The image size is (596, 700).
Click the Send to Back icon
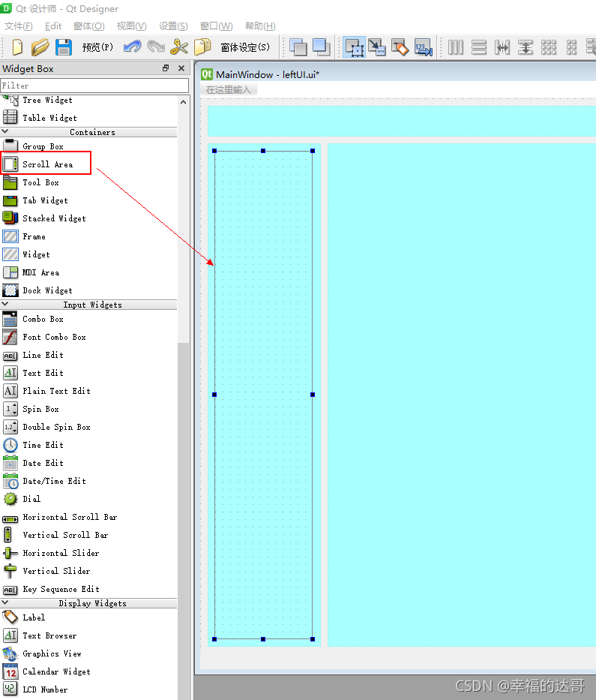tap(298, 47)
